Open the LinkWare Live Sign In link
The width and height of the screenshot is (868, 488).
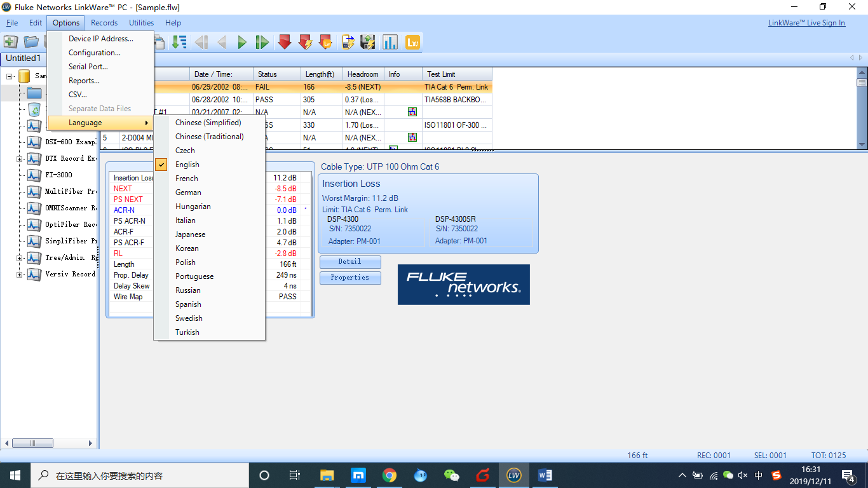806,23
